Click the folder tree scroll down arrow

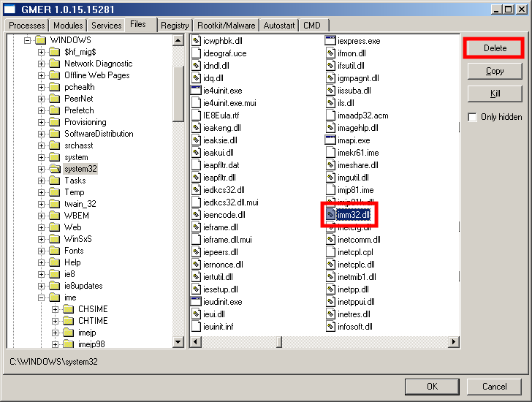178,342
